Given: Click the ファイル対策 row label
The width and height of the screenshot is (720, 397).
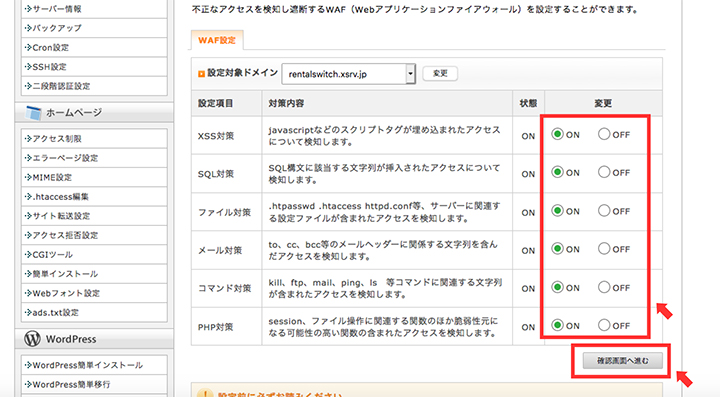Looking at the screenshot, I should (225, 212).
